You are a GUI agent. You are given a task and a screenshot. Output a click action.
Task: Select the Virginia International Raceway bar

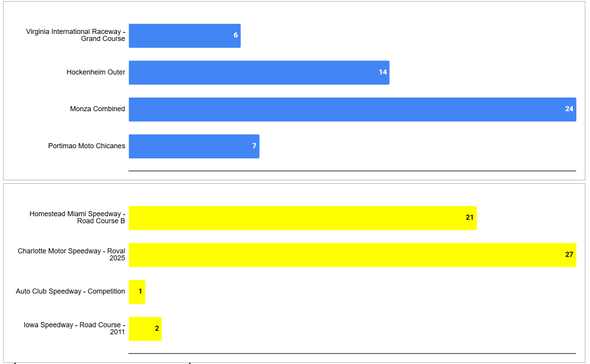click(x=184, y=36)
